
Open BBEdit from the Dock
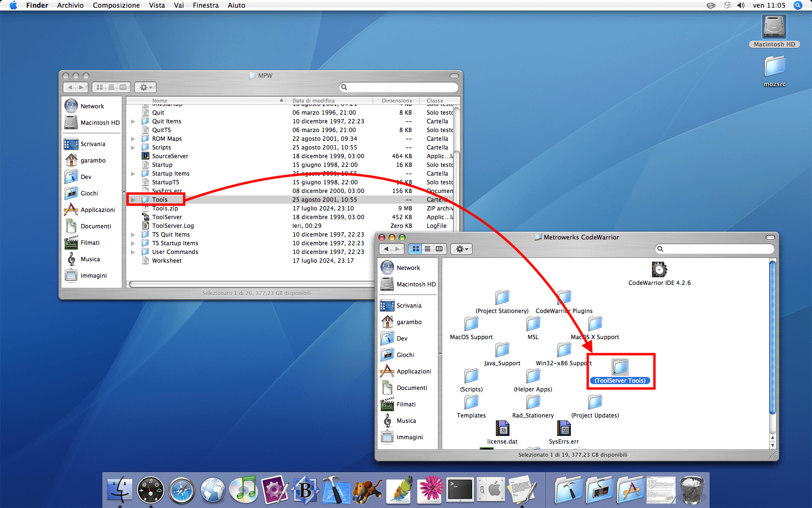click(305, 490)
